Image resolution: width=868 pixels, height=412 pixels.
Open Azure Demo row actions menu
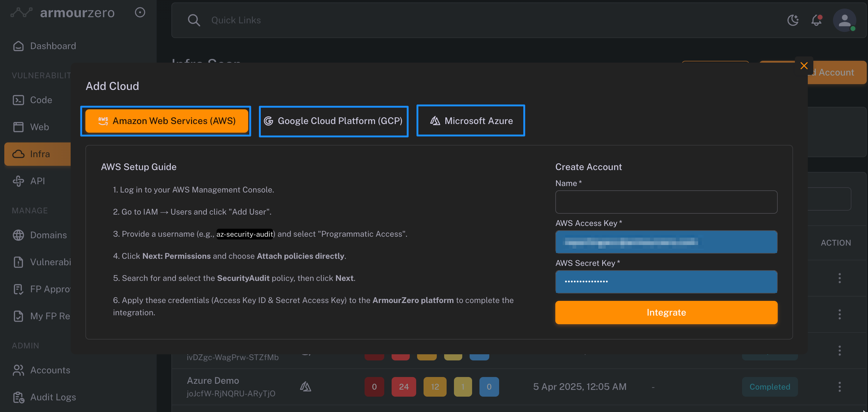tap(839, 387)
